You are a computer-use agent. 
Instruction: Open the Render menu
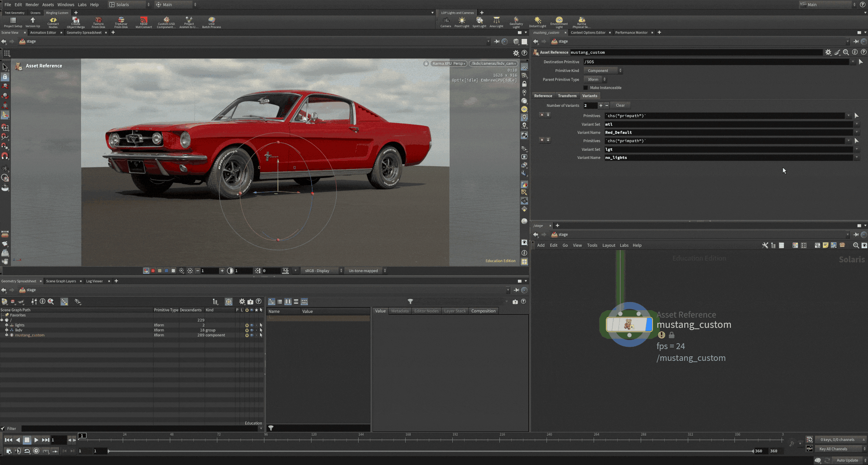tap(32, 5)
